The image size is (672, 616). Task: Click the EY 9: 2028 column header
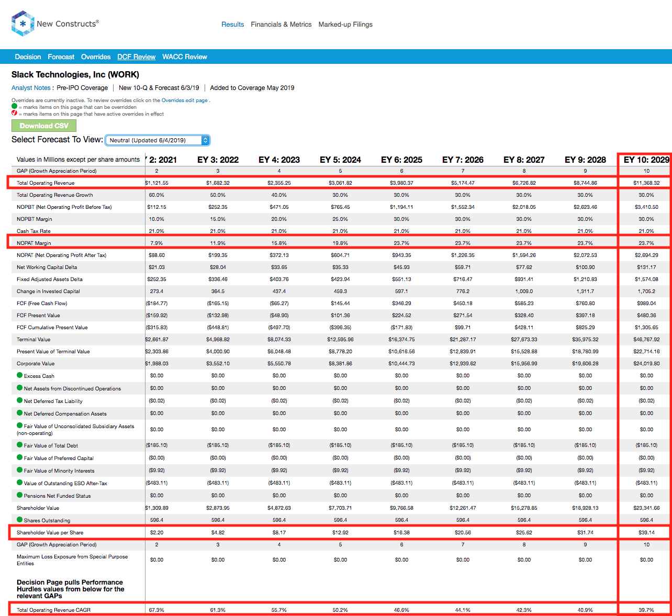click(x=585, y=160)
